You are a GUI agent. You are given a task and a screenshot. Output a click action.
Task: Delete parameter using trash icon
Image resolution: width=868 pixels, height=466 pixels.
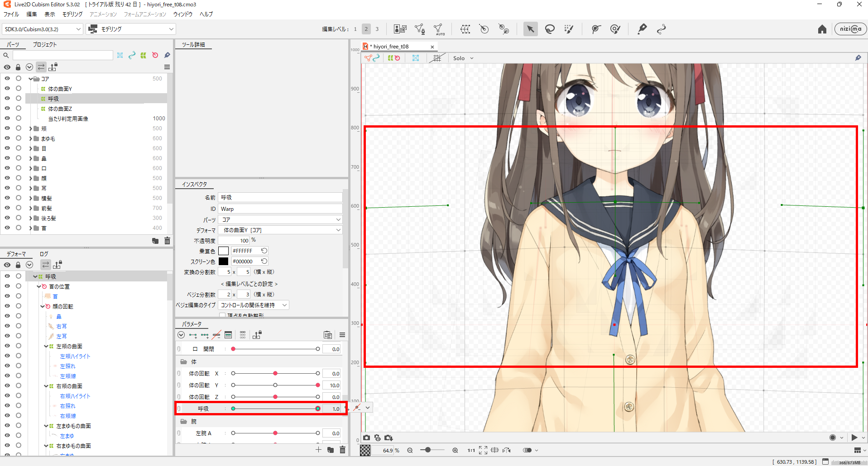(342, 450)
